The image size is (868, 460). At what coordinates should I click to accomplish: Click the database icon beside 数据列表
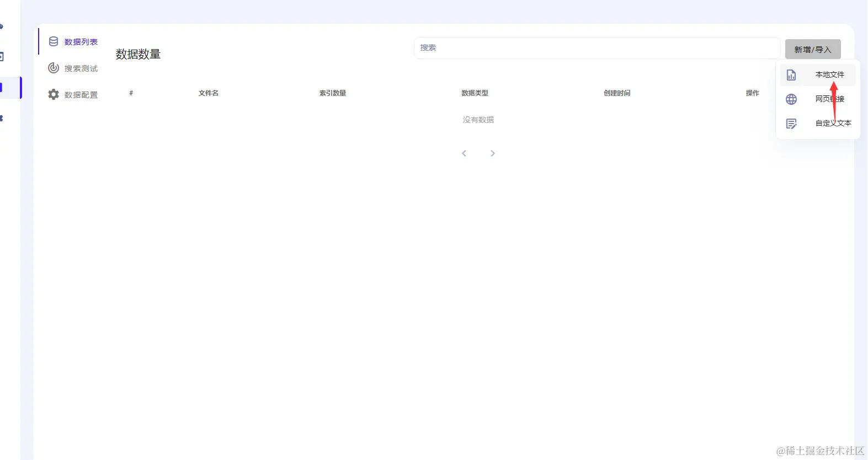54,41
